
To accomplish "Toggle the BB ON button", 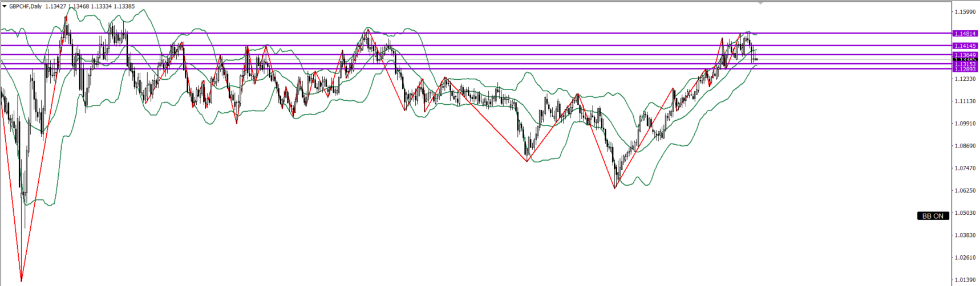I will (933, 216).
